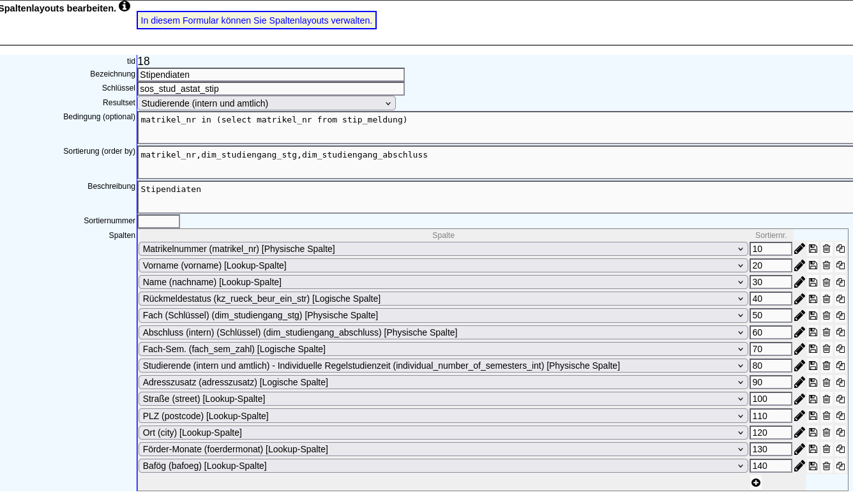
Task: Click the info icon beside Spaltenlayouts bearbeiten
Action: 125,6
